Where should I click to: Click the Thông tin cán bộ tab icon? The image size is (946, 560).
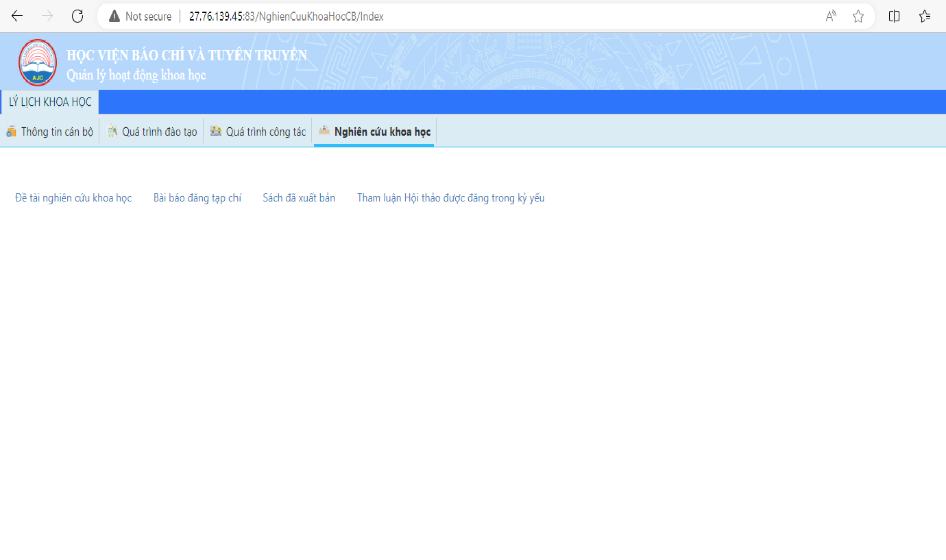[11, 131]
